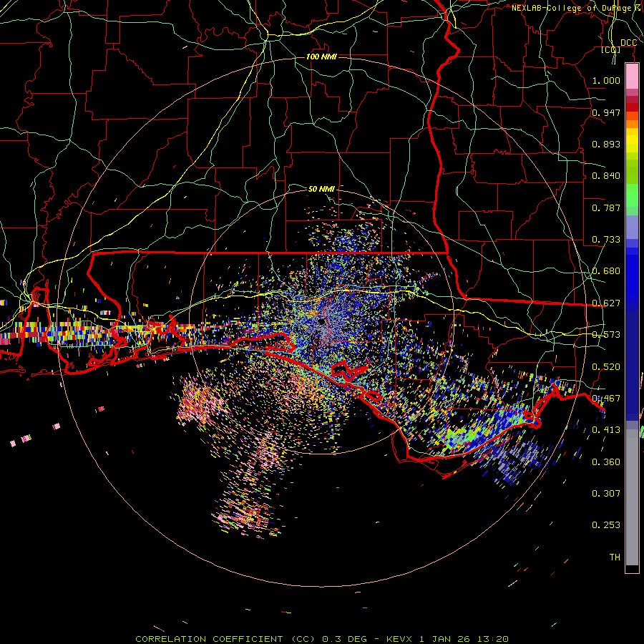
Task: Select the 0.627 scale value
Action: [606, 303]
